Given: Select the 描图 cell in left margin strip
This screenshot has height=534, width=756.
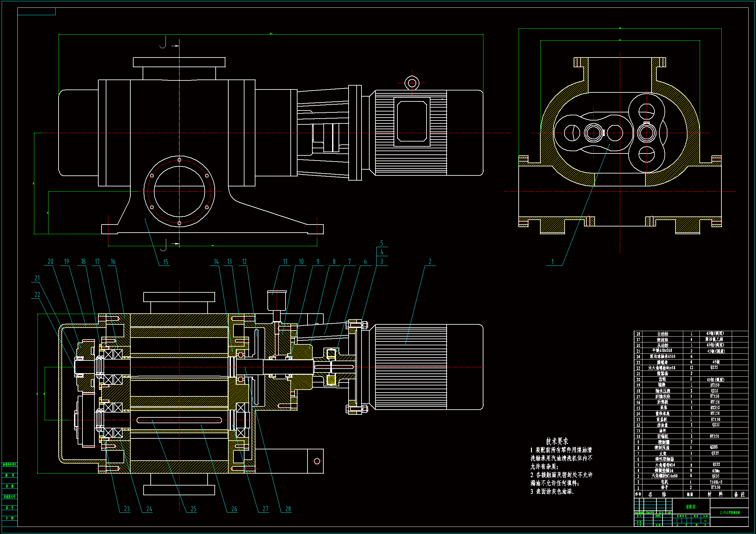Looking at the screenshot, I should tap(10, 476).
